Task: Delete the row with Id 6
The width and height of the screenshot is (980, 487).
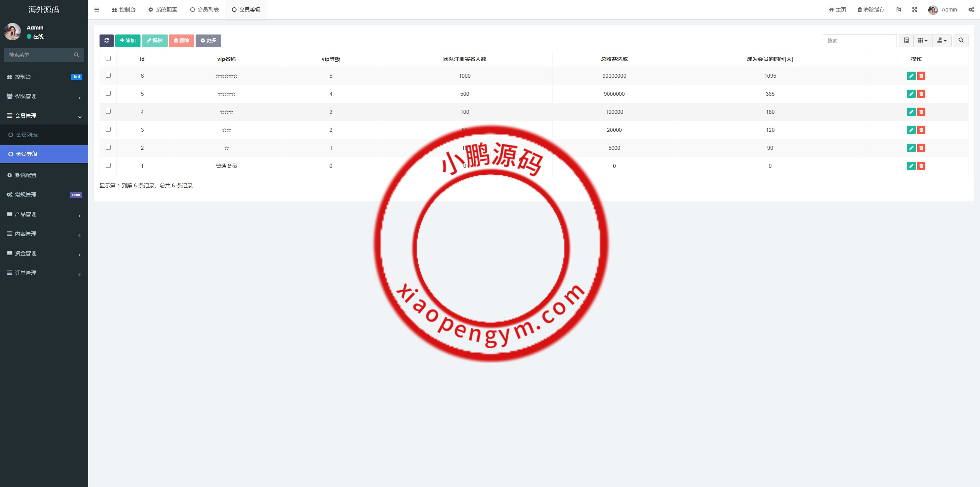Action: click(921, 76)
